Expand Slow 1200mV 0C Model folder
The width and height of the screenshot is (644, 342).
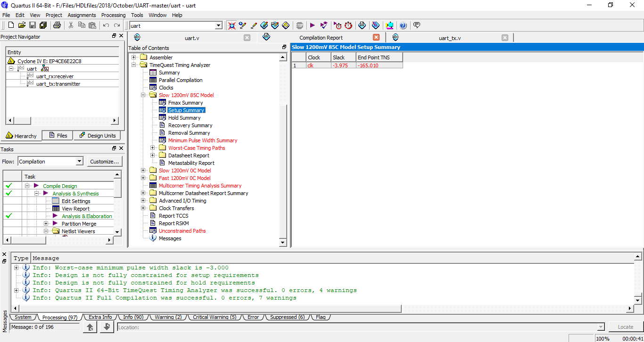tap(143, 171)
